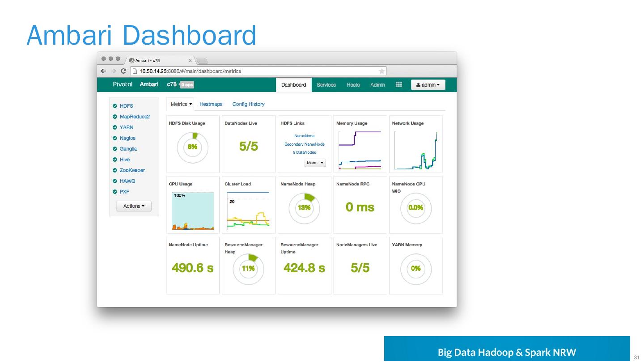This screenshot has height=362, width=644.
Task: Click the Network Usage graph
Action: pyautogui.click(x=416, y=151)
